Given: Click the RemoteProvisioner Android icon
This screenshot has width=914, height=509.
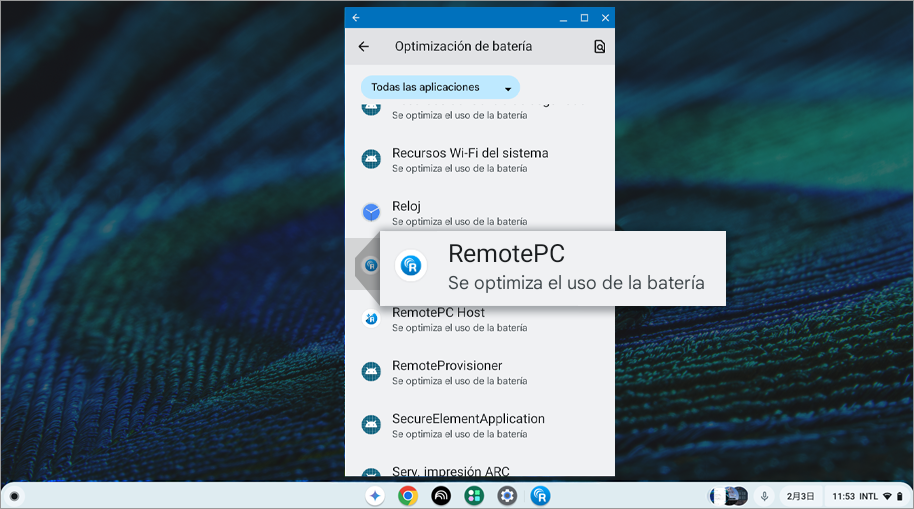Looking at the screenshot, I should pyautogui.click(x=371, y=372).
